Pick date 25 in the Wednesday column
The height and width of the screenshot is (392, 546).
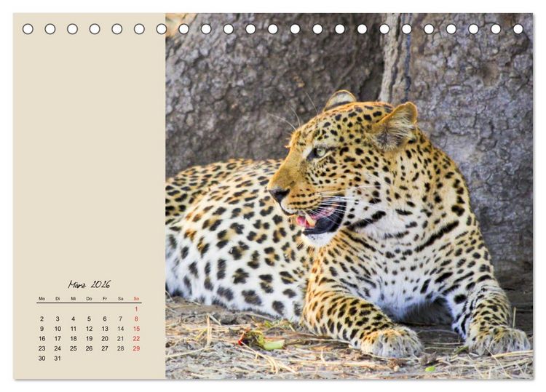pyautogui.click(x=73, y=348)
